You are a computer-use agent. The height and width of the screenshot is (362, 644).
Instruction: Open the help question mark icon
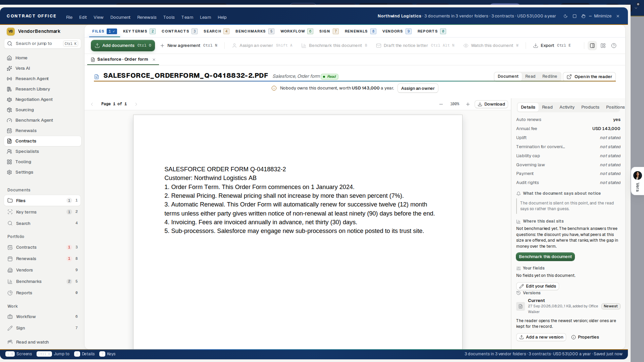click(x=614, y=46)
